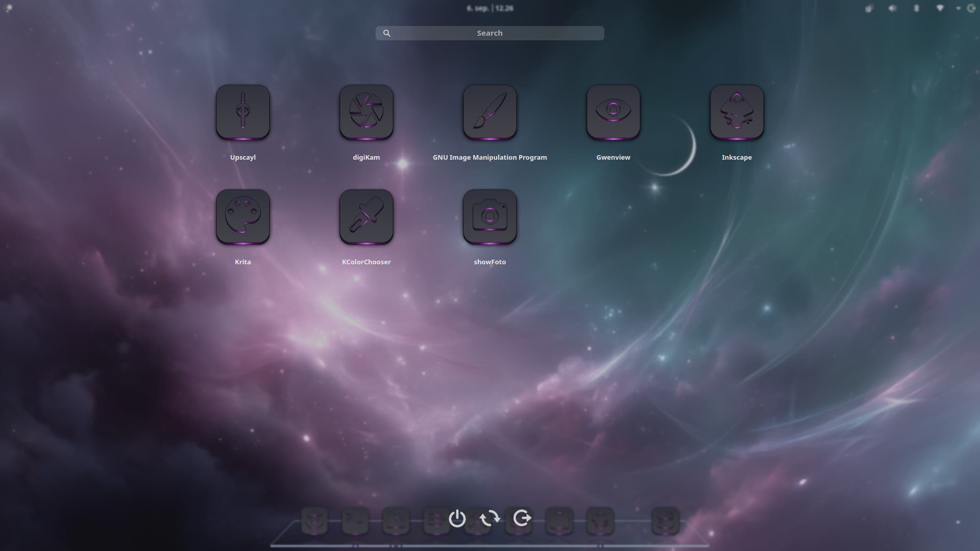Open the volume speaker tray icon

892,8
